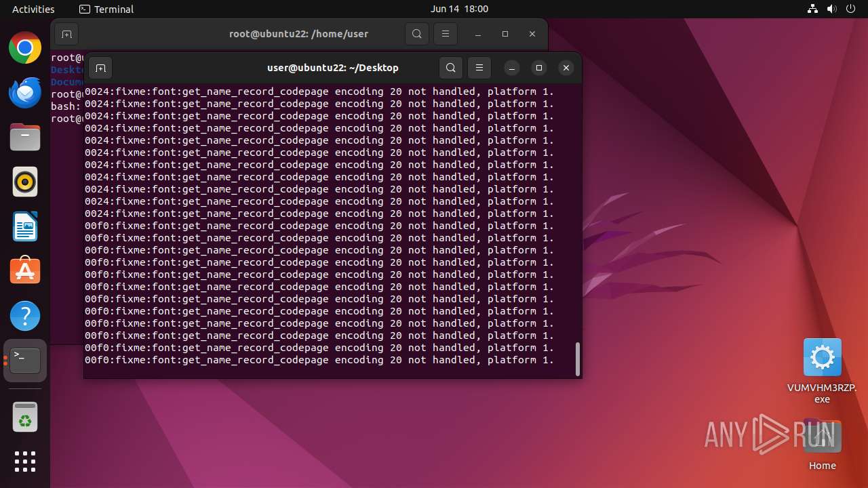Open the Trash from the dock
Screen dimensions: 868x488
pyautogui.click(x=25, y=417)
